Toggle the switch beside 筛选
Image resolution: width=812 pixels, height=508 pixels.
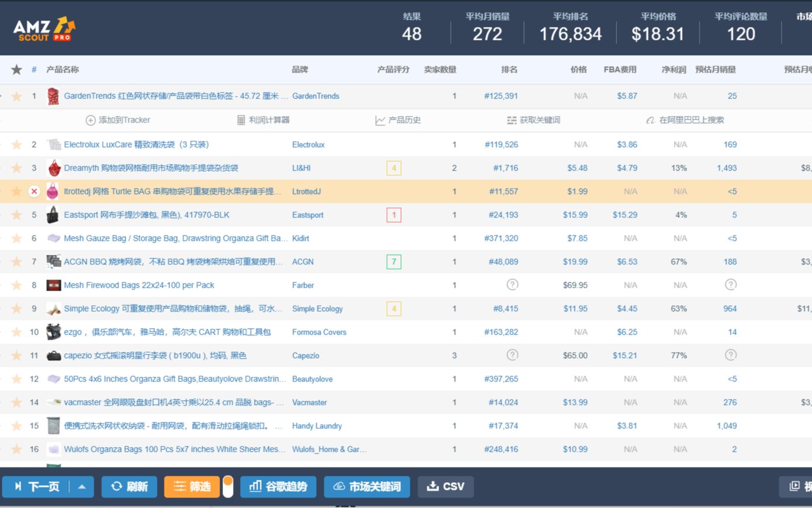[228, 486]
